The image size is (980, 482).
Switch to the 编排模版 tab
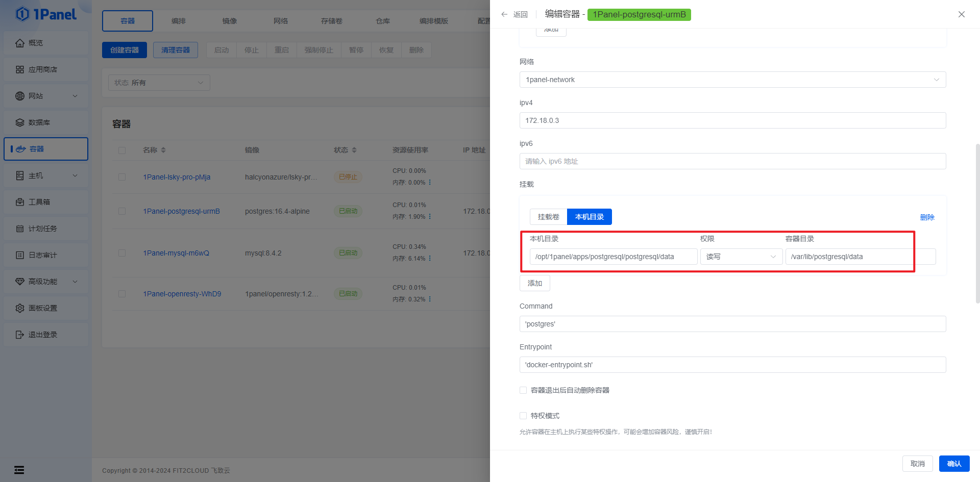(x=434, y=21)
